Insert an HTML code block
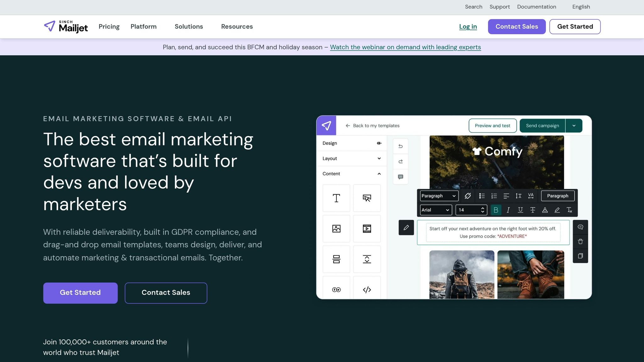This screenshot has height=362, width=644. [x=367, y=289]
